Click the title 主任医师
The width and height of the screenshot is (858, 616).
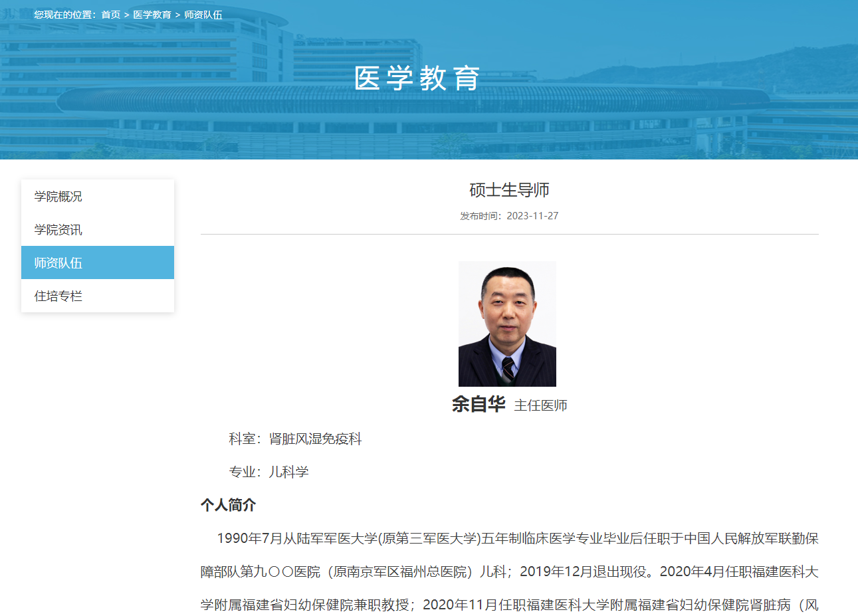pyautogui.click(x=540, y=405)
